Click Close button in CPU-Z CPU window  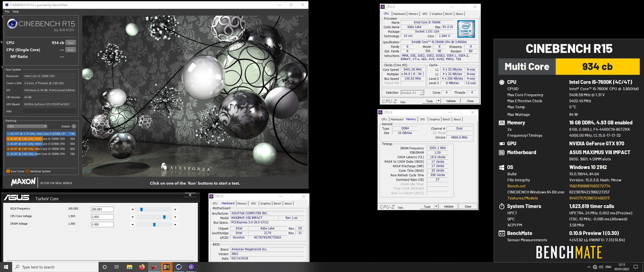[x=470, y=101]
